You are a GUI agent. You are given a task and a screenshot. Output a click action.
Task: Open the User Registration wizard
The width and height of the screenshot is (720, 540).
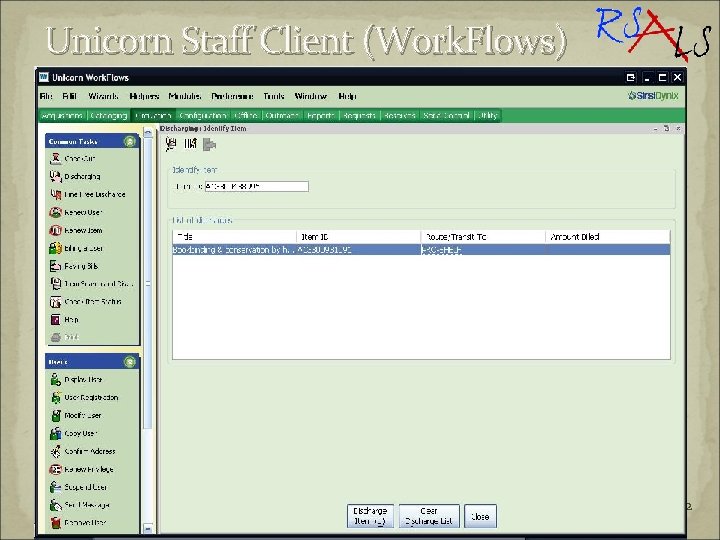point(84,398)
